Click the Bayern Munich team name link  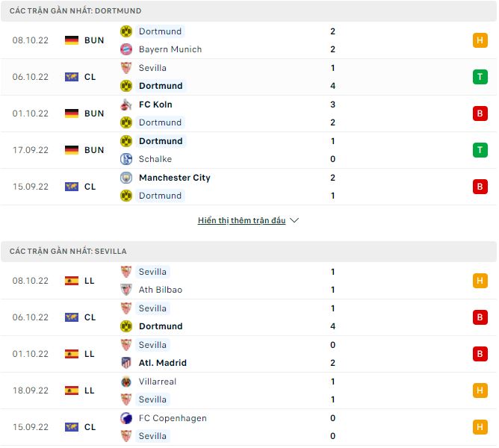click(x=170, y=49)
